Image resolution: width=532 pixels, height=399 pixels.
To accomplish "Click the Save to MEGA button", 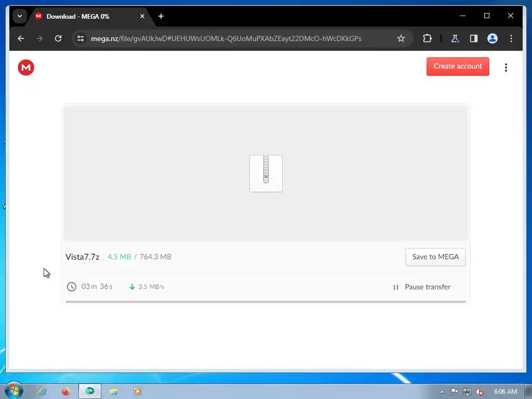I will pos(435,257).
